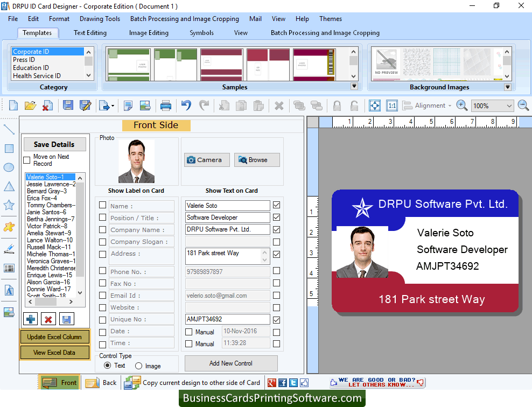Uncheck show text for Valerie Soto name
The width and height of the screenshot is (532, 407).
[277, 205]
